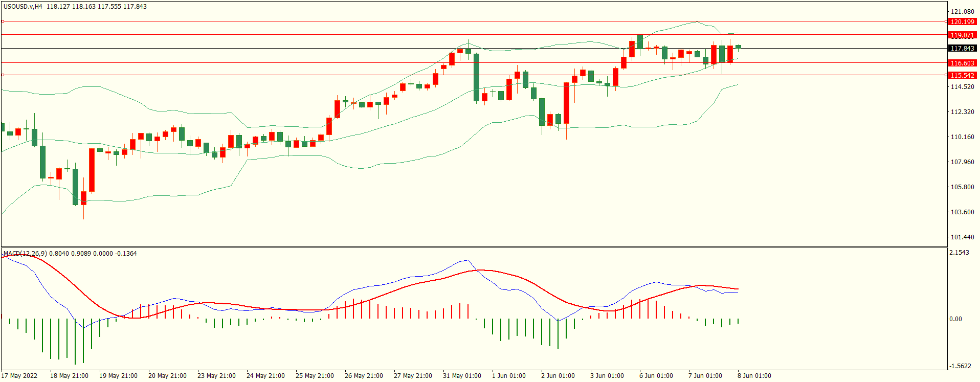
Task: Click the MACD scale value -1.5622
Action: [x=960, y=366]
